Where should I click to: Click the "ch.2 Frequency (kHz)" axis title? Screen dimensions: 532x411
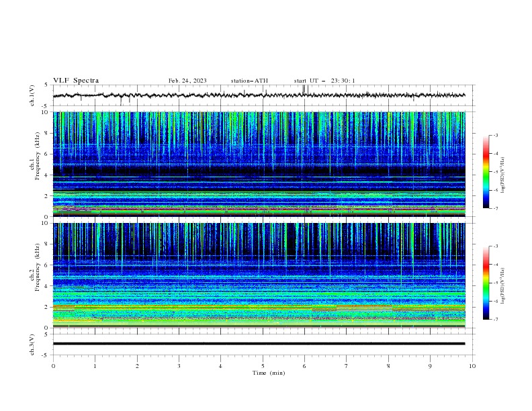tap(35, 267)
